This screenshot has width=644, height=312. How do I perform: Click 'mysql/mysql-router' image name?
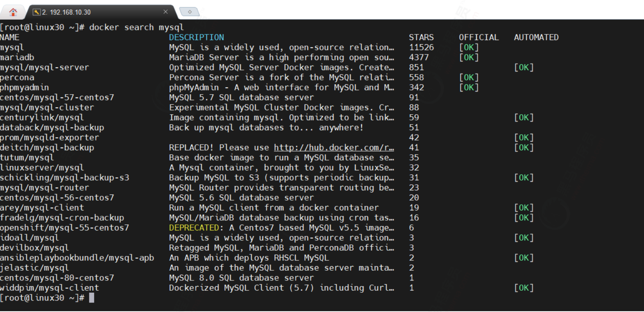[44, 188]
